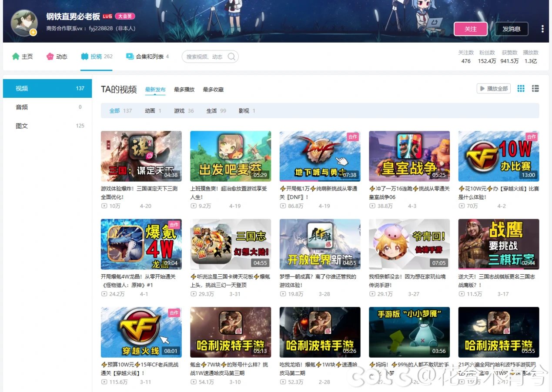Select 图文 in the left sidebar

point(47,126)
